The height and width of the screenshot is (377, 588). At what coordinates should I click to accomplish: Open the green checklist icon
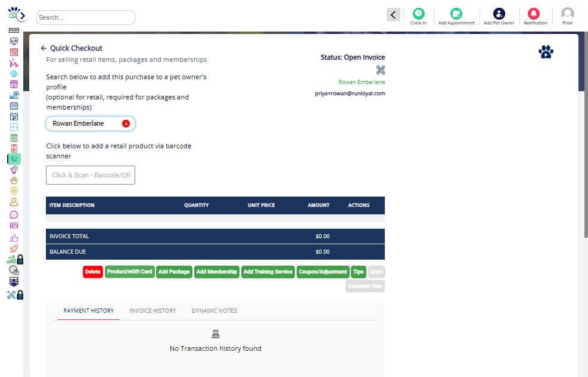[x=14, y=138]
